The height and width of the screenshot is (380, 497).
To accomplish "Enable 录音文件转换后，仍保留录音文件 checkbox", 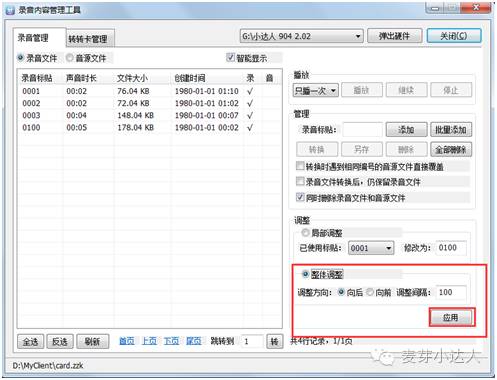I will (300, 181).
